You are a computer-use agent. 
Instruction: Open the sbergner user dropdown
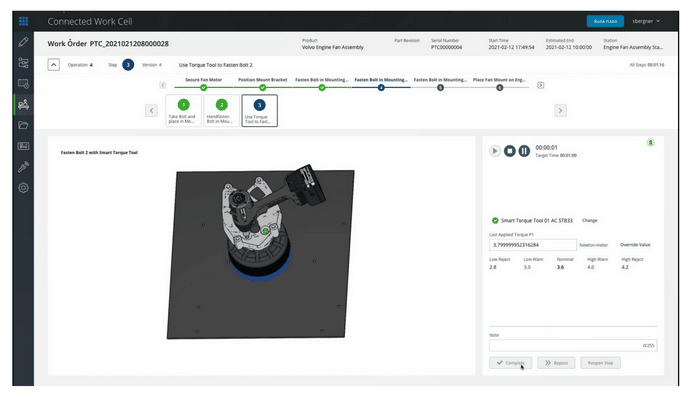pyautogui.click(x=646, y=21)
